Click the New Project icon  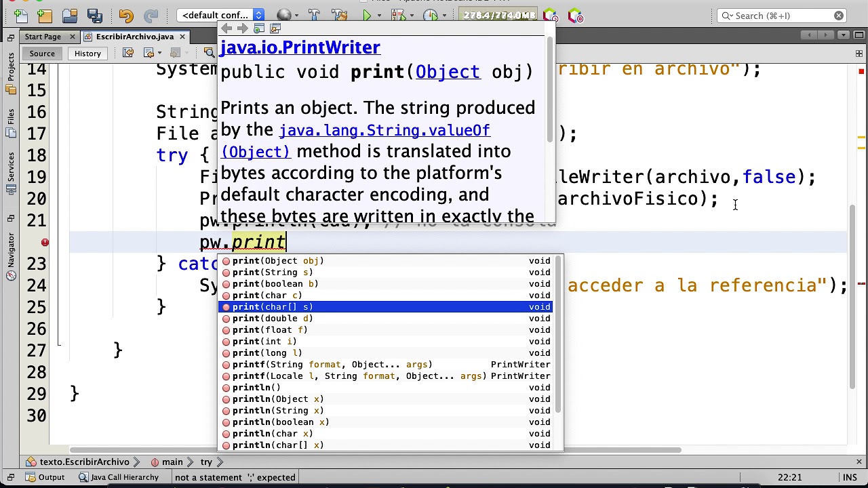[44, 15]
